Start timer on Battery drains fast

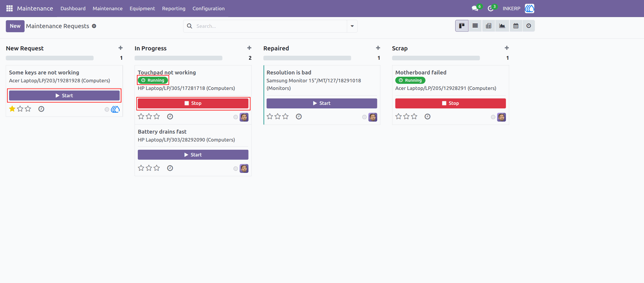(193, 155)
